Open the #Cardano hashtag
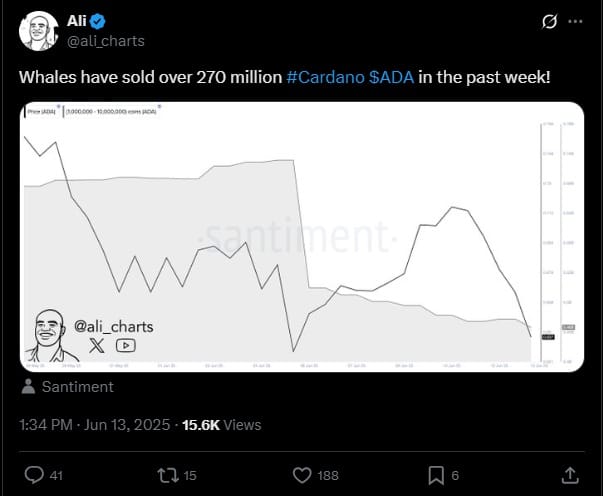Screen dimensions: 603x496 click(x=325, y=77)
